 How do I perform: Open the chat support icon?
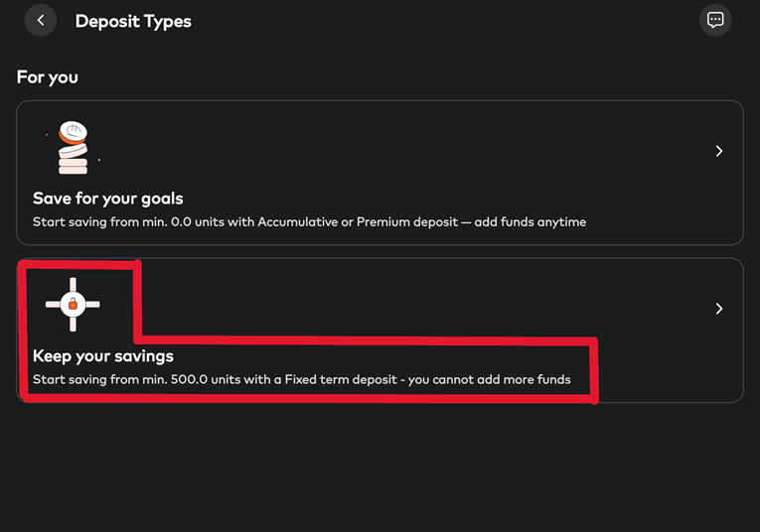[714, 20]
